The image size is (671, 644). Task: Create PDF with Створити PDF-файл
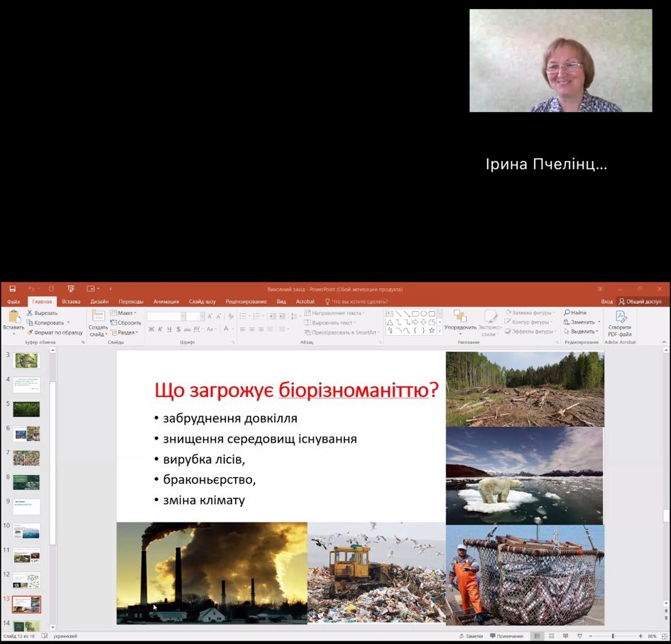tap(620, 324)
